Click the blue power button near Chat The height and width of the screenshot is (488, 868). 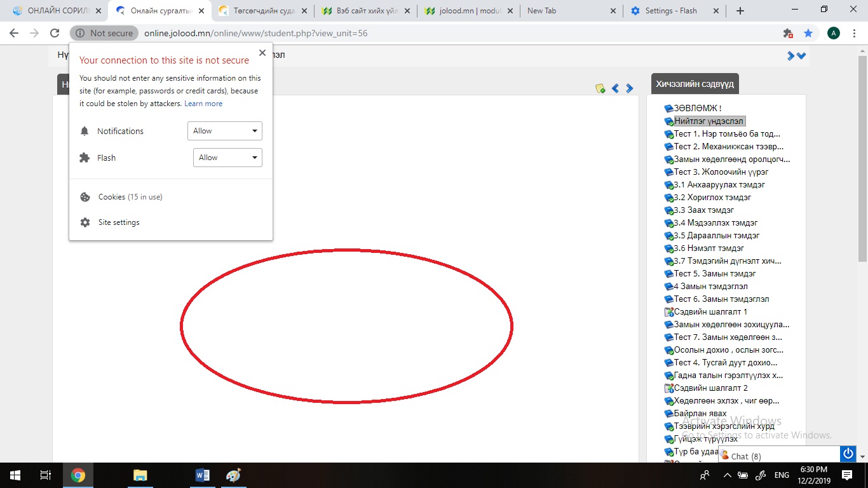click(x=848, y=454)
